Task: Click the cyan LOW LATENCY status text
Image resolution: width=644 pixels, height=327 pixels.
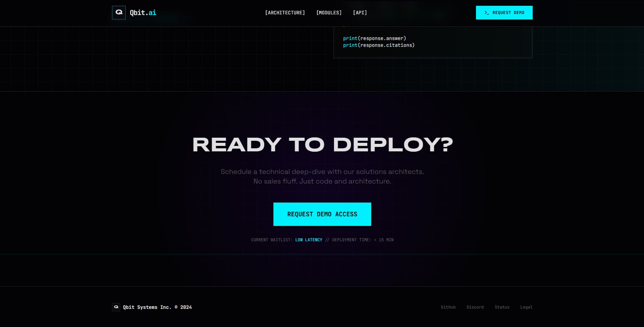Action: pos(309,240)
